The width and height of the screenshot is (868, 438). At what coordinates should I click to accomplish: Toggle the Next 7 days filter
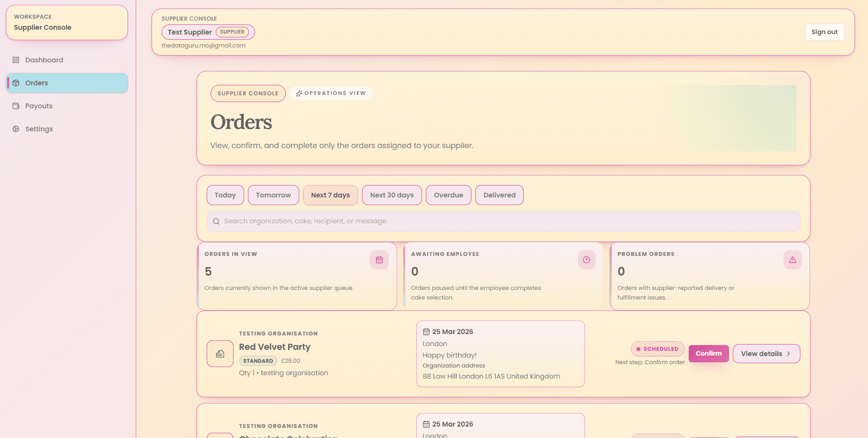(330, 195)
